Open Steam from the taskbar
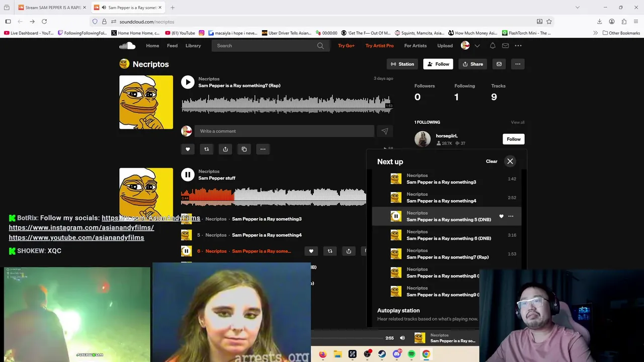The width and height of the screenshot is (644, 362). [x=382, y=354]
